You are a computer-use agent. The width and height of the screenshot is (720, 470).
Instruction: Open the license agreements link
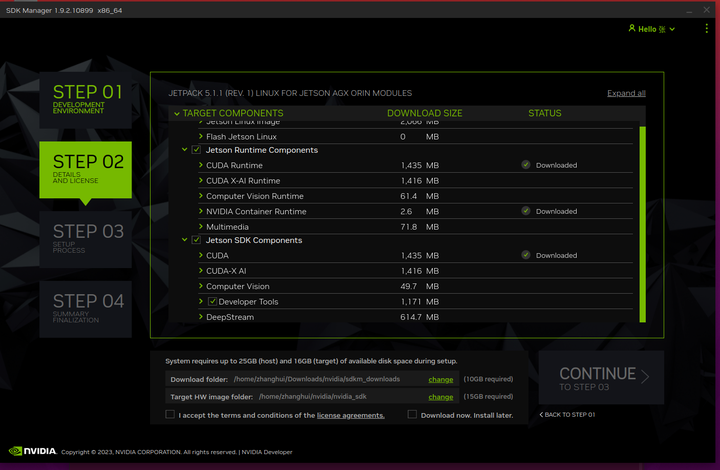[350, 415]
